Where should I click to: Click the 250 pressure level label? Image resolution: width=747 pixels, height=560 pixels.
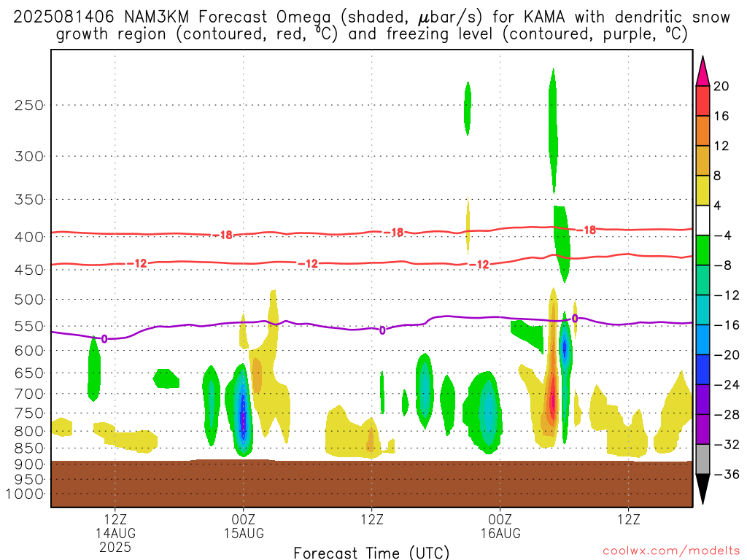pyautogui.click(x=29, y=105)
